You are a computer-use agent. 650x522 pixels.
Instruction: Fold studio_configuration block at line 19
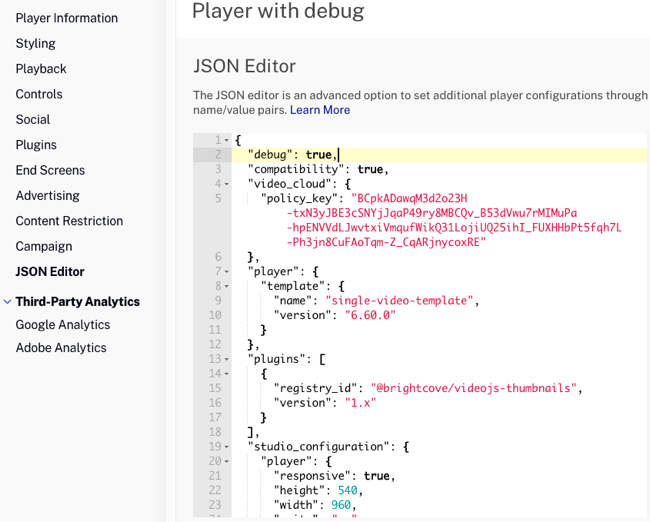[x=227, y=447]
